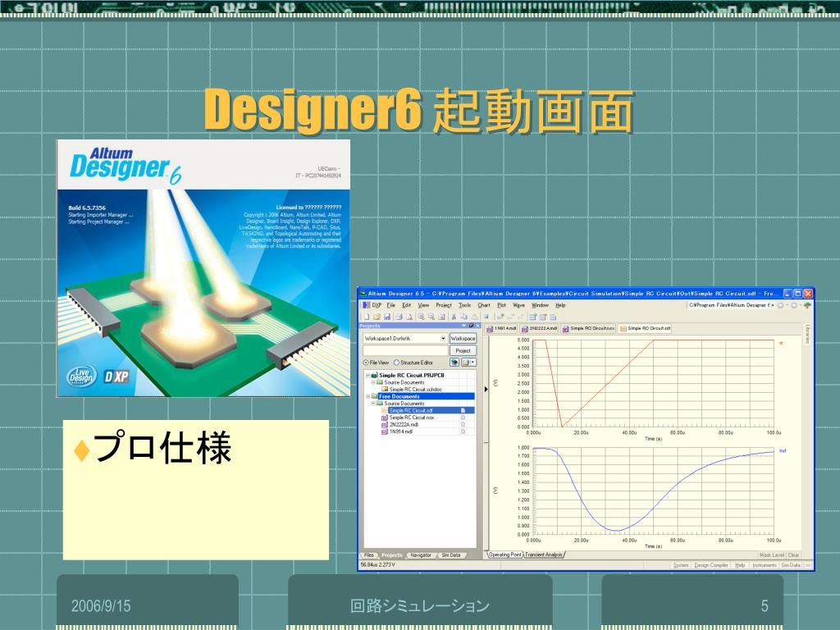Click the Clear button beside Mask Level
The width and height of the screenshot is (840, 630).
tap(793, 555)
